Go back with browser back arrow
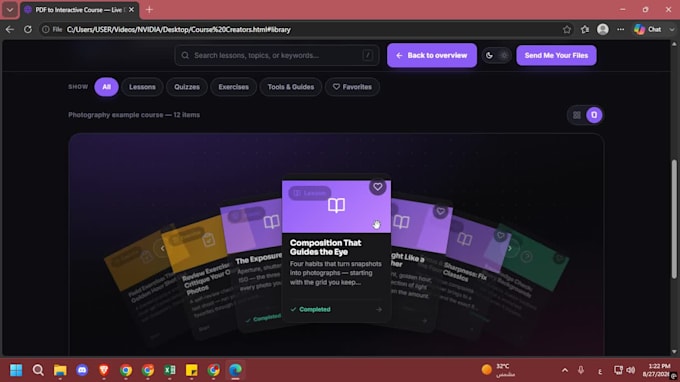Image resolution: width=680 pixels, height=382 pixels. pos(10,29)
